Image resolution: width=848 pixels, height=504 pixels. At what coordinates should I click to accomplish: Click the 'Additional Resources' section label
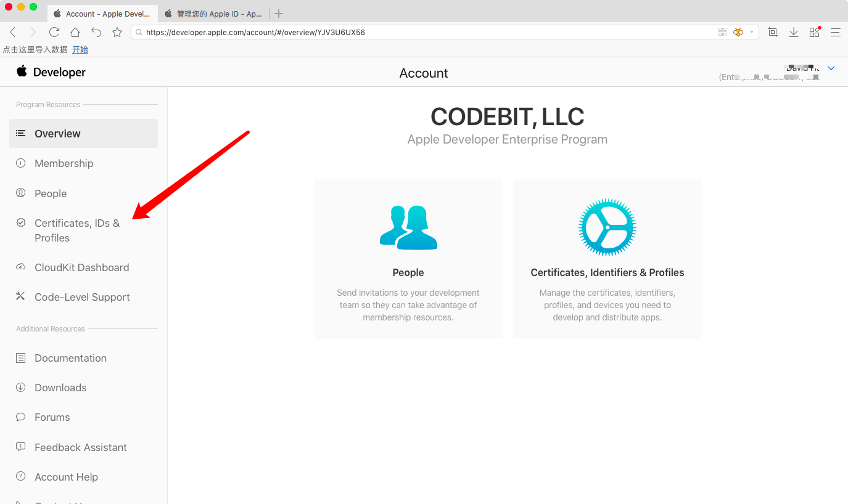pos(51,329)
